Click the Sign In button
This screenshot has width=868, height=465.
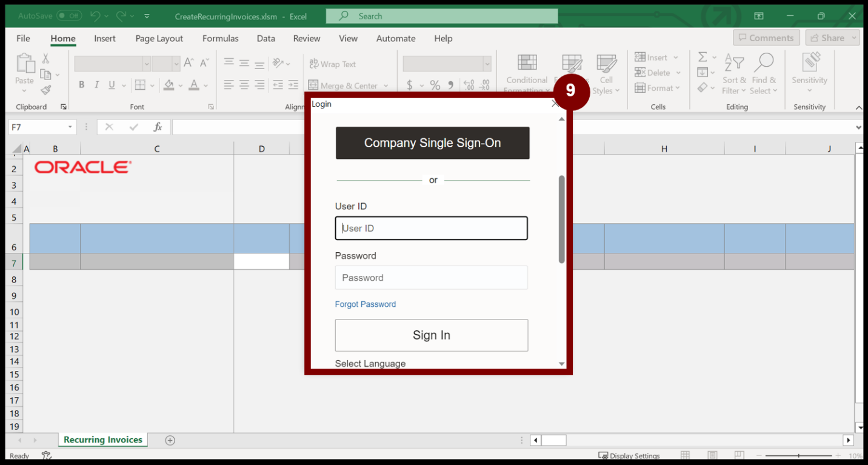(432, 335)
